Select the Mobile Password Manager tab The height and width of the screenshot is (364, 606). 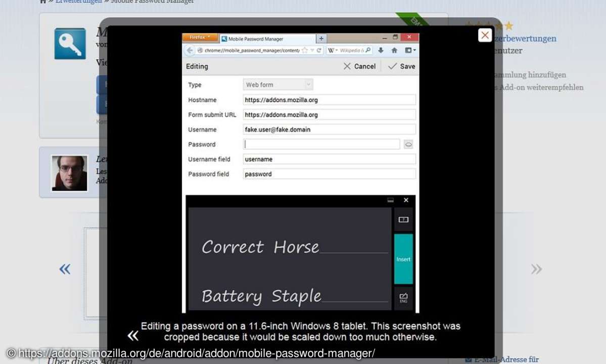click(267, 38)
